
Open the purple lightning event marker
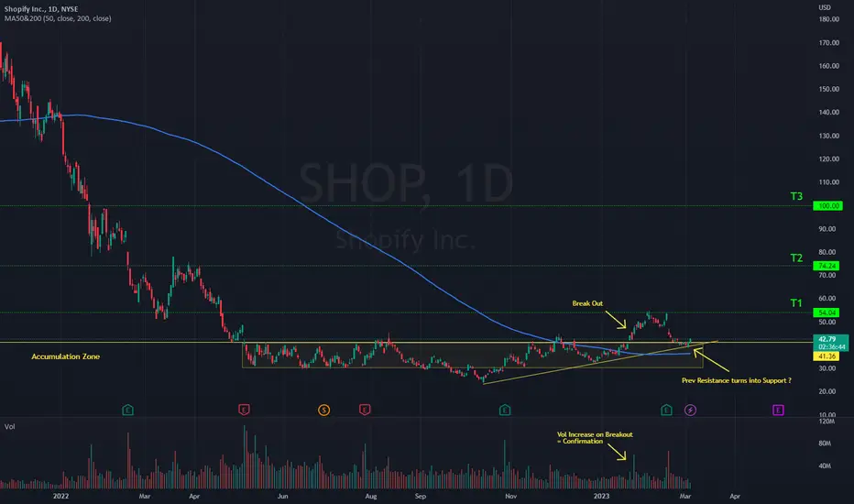pos(690,410)
